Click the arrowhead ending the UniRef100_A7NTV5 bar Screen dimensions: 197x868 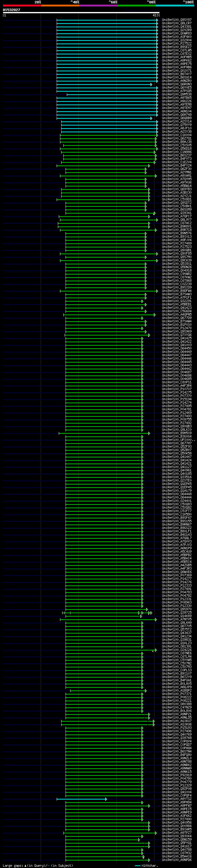click(x=155, y=619)
